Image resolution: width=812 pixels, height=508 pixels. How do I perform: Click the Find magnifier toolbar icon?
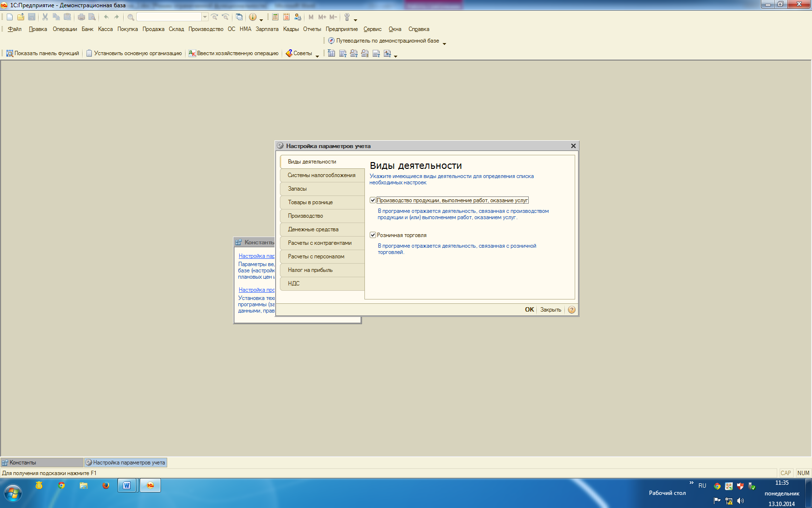(130, 17)
